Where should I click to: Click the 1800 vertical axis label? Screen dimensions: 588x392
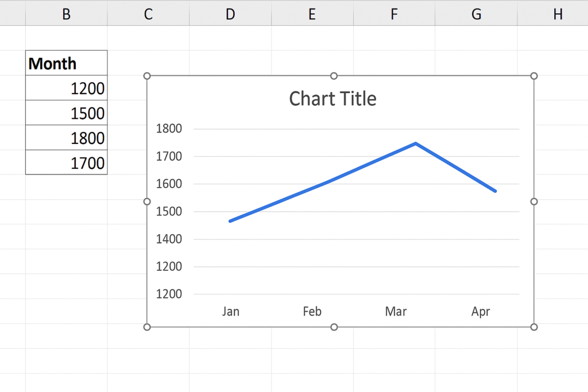click(x=169, y=129)
